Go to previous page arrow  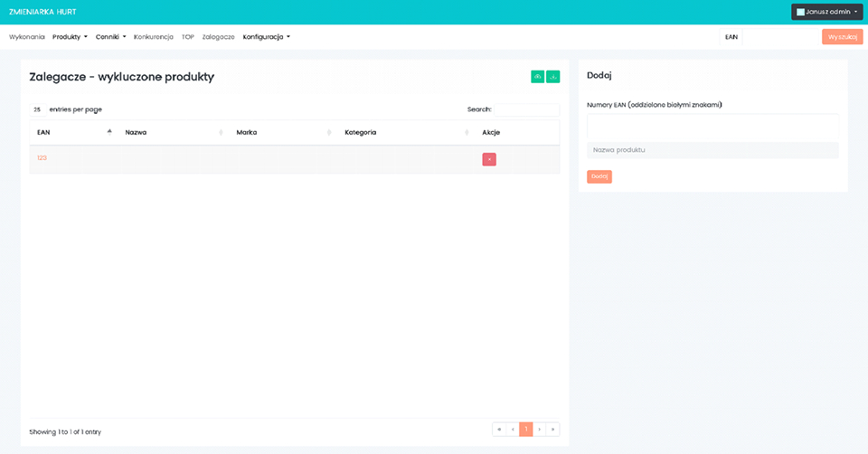coord(513,430)
